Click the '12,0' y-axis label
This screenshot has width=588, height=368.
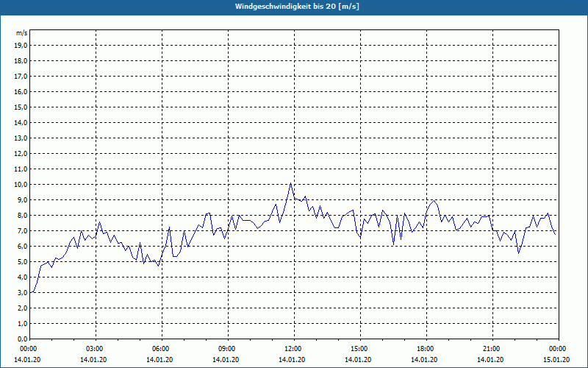coord(21,154)
